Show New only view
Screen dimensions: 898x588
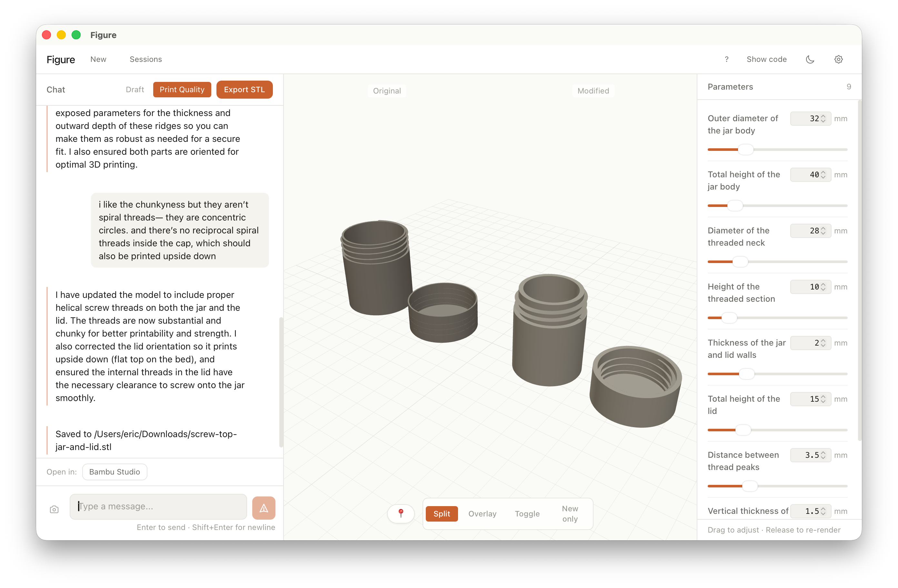(570, 513)
